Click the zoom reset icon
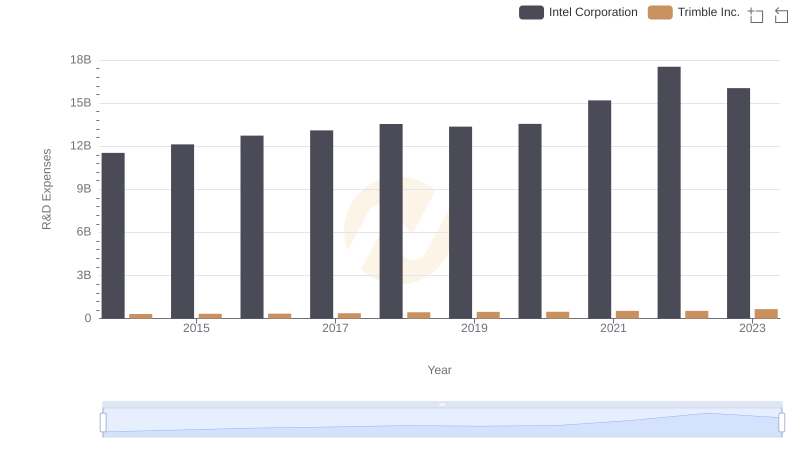The width and height of the screenshot is (800, 461). (x=781, y=15)
